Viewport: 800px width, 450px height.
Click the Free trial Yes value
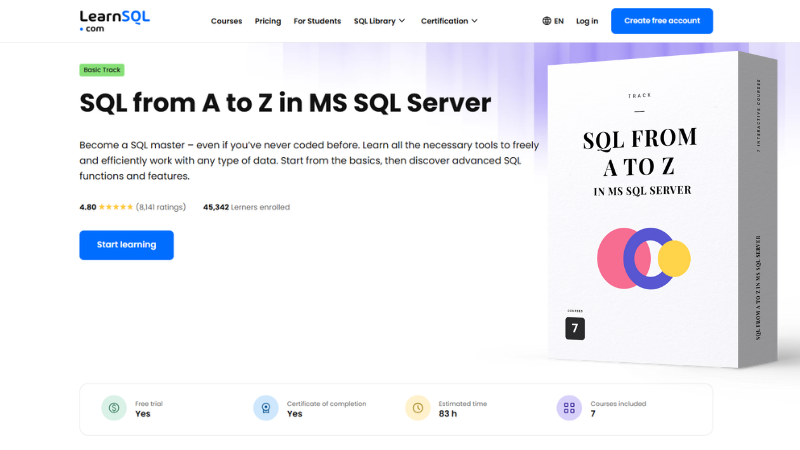click(143, 414)
